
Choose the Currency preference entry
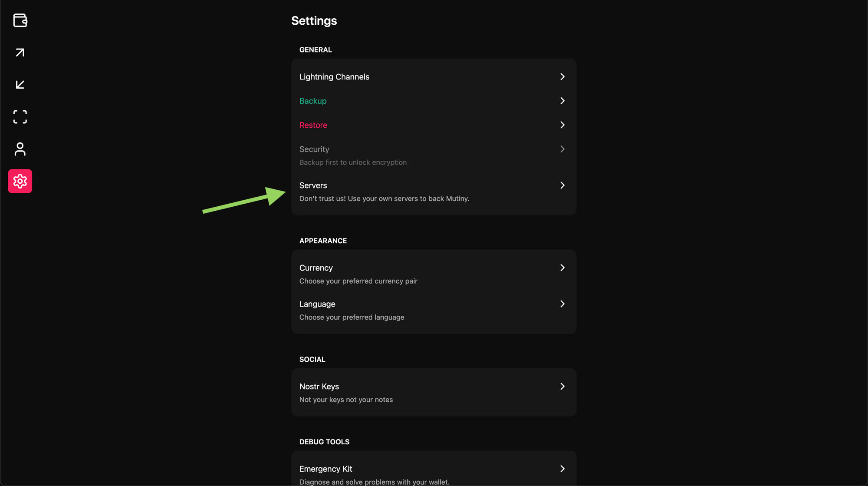[x=316, y=268]
